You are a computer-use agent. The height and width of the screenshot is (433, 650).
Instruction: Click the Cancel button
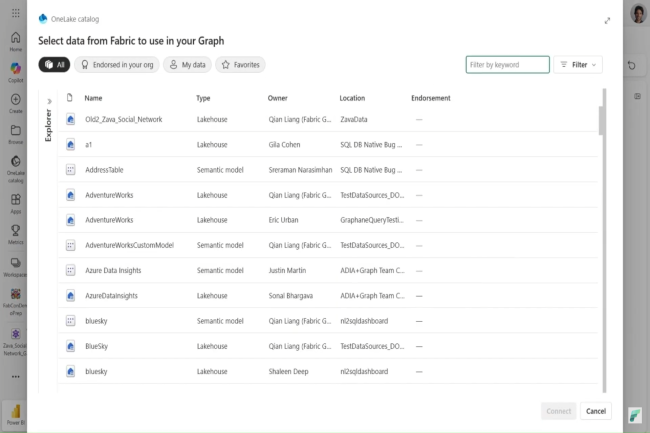tap(595, 411)
